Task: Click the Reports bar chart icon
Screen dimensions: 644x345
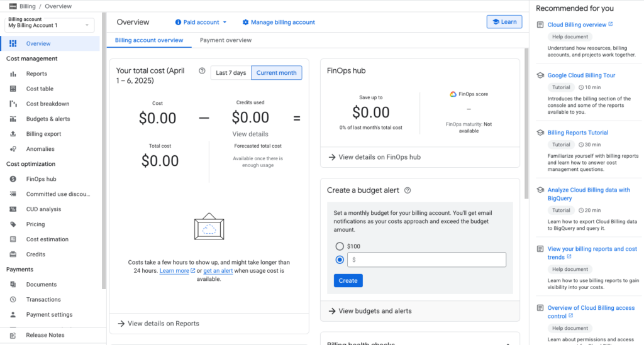Action: pos(13,74)
